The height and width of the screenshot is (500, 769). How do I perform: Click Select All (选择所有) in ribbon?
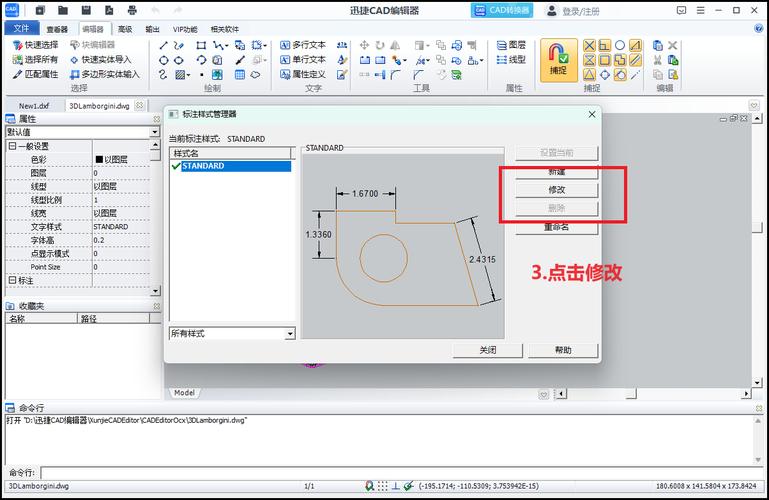[x=35, y=60]
